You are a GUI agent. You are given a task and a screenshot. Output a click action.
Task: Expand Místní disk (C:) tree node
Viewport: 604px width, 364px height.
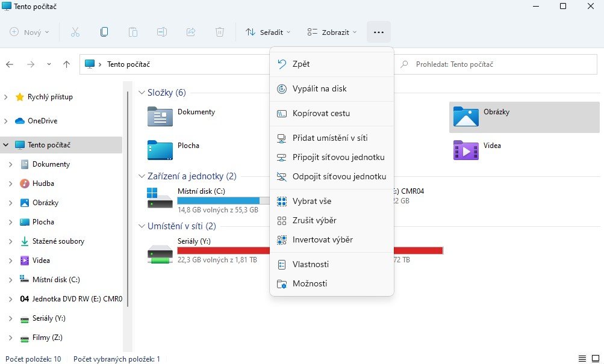pos(11,280)
